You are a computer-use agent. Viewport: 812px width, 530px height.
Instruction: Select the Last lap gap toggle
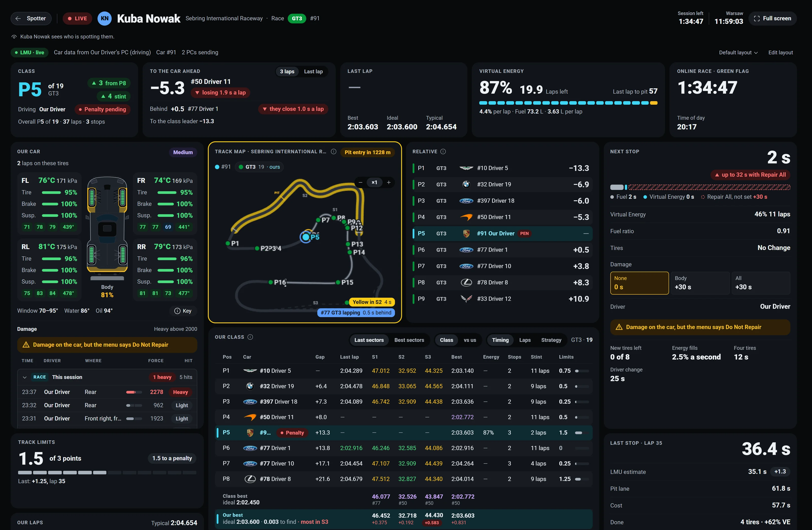[313, 71]
